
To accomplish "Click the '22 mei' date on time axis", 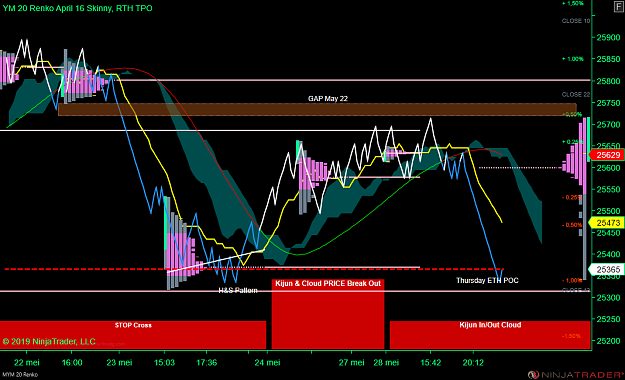I will (27, 362).
